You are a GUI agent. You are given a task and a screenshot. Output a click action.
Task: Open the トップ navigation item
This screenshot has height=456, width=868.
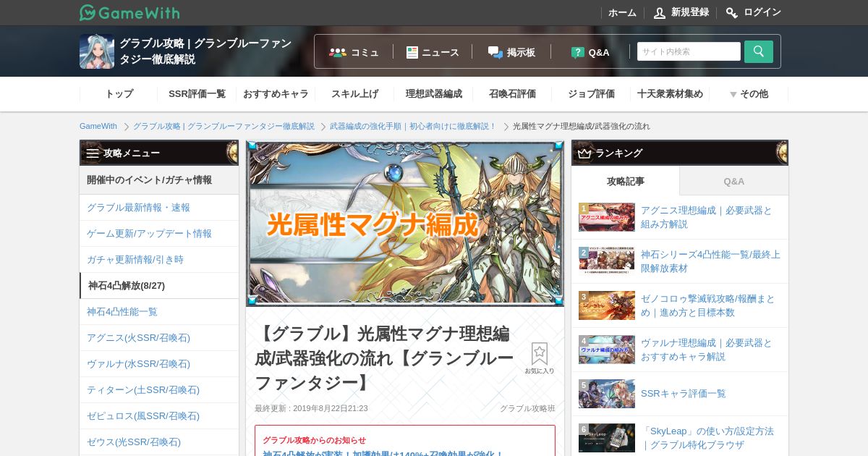click(x=119, y=94)
